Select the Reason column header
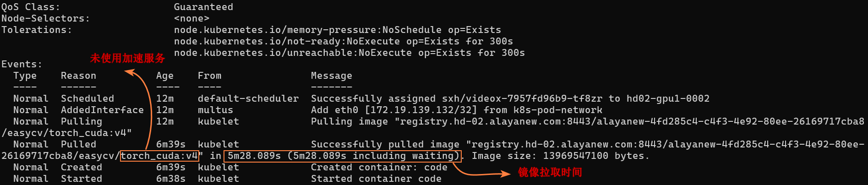868x185 pixels. [78, 76]
